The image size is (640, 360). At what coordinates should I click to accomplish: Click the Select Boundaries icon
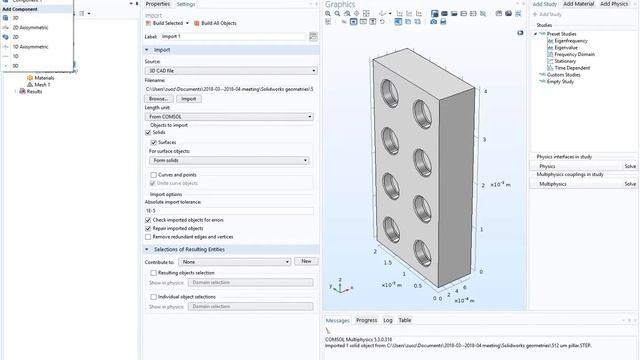point(454,13)
